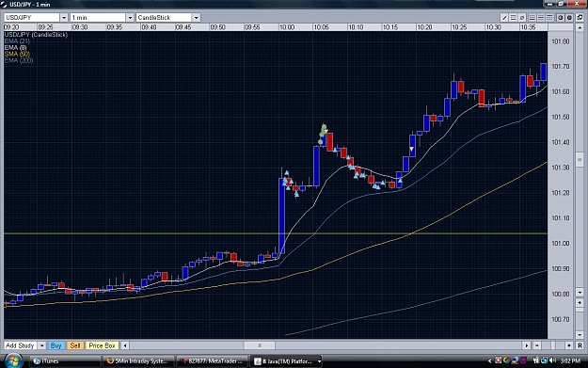Click the Add Study field

(x=21, y=345)
